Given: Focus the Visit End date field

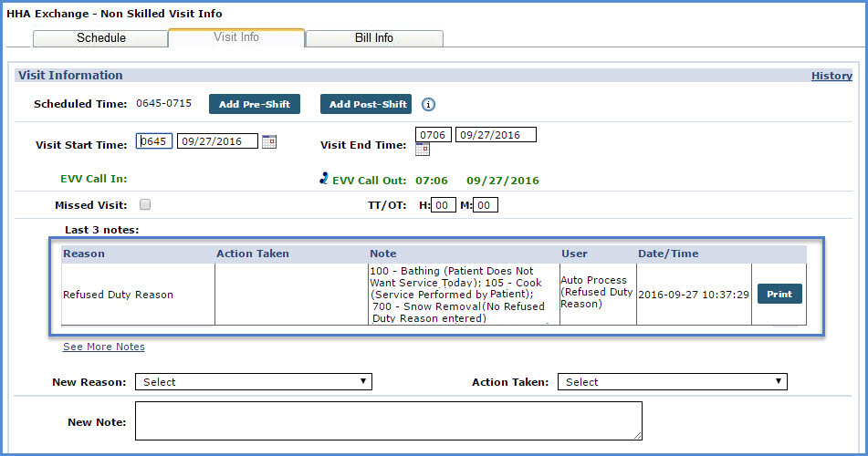Looking at the screenshot, I should pyautogui.click(x=496, y=135).
